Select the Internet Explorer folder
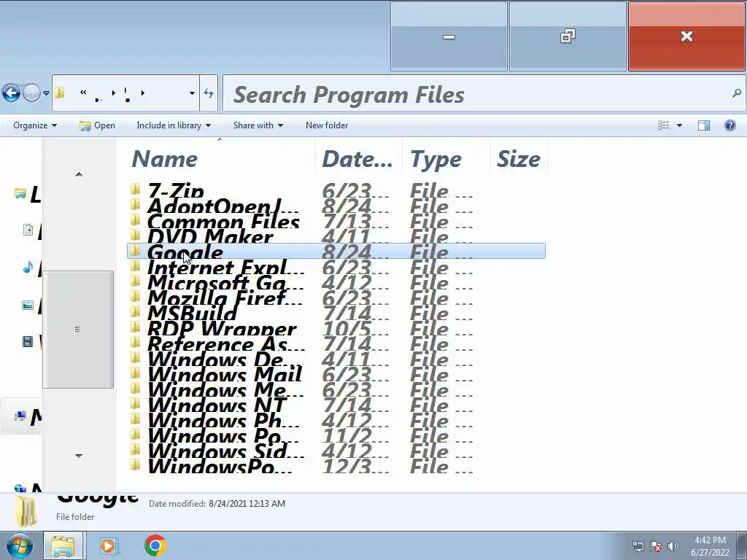Image resolution: width=747 pixels, height=560 pixels. point(336,267)
